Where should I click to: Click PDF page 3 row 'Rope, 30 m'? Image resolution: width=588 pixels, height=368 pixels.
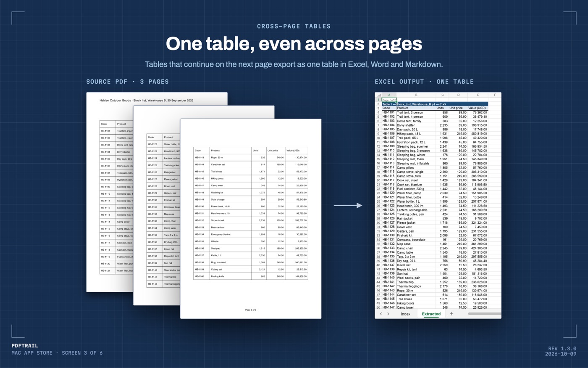(251, 157)
